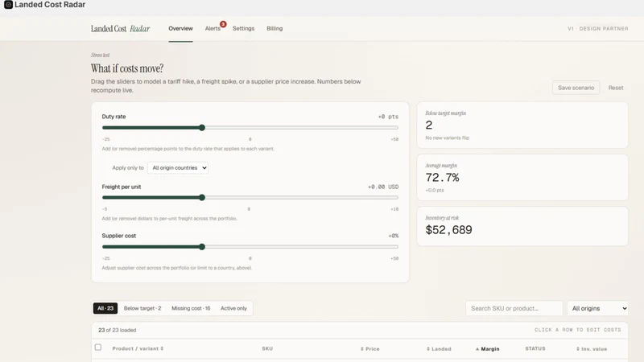
Task: Click the Freight per unit slider handle
Action: [202, 197]
